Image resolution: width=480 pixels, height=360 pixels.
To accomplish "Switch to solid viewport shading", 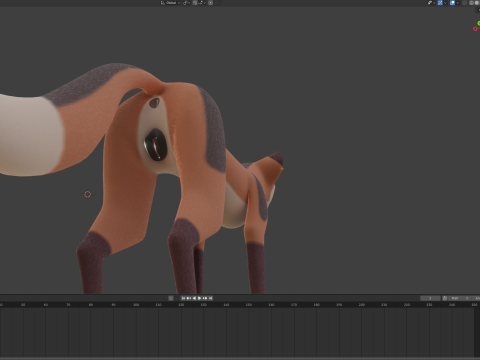I will [477, 3].
